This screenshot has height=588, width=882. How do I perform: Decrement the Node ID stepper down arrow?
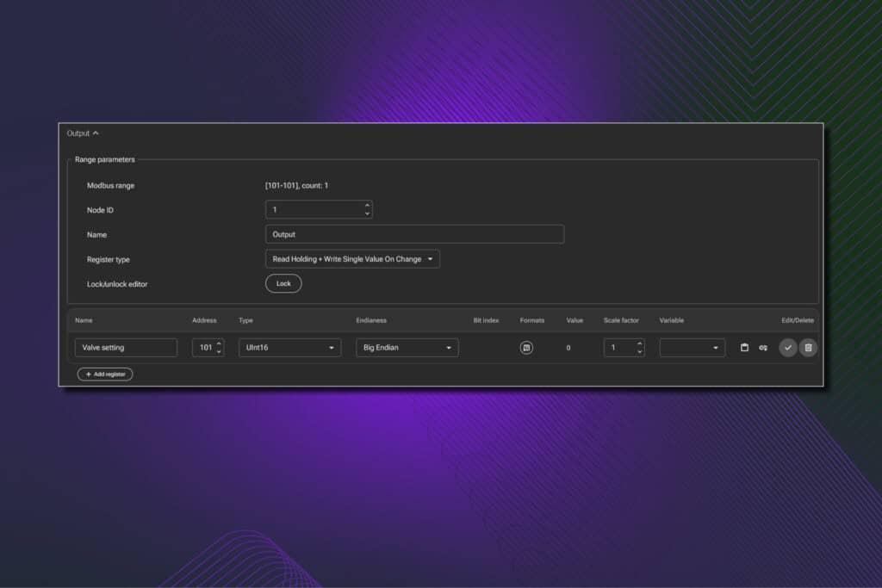[367, 214]
